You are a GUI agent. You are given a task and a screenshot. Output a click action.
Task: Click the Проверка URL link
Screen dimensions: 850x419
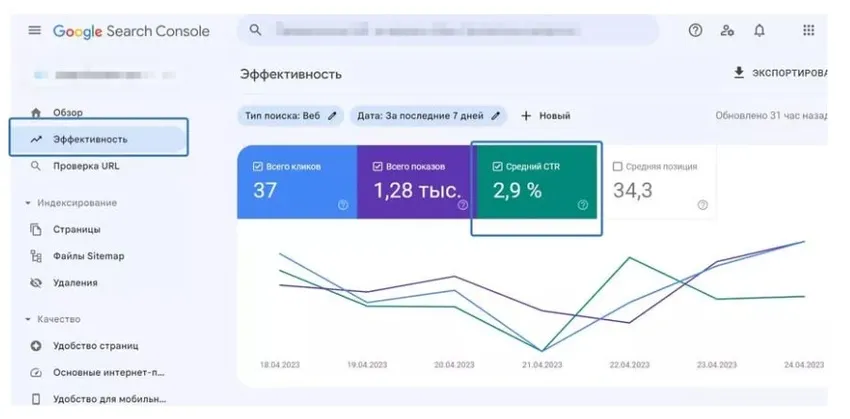click(x=85, y=166)
